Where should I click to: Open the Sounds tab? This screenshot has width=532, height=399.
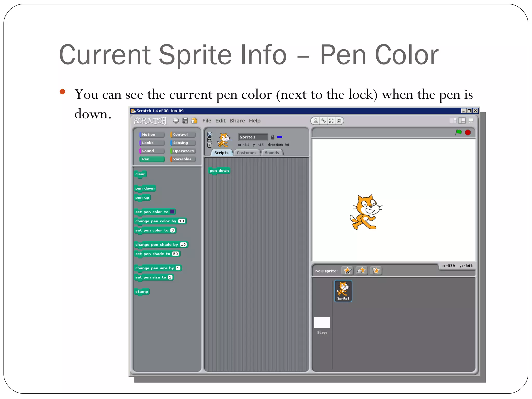(x=272, y=153)
